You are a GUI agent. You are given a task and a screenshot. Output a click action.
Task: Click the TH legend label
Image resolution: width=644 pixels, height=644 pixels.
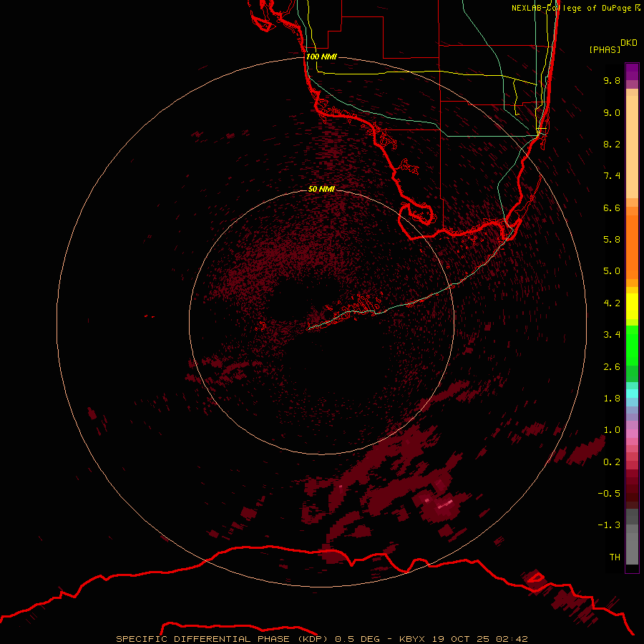pos(615,557)
